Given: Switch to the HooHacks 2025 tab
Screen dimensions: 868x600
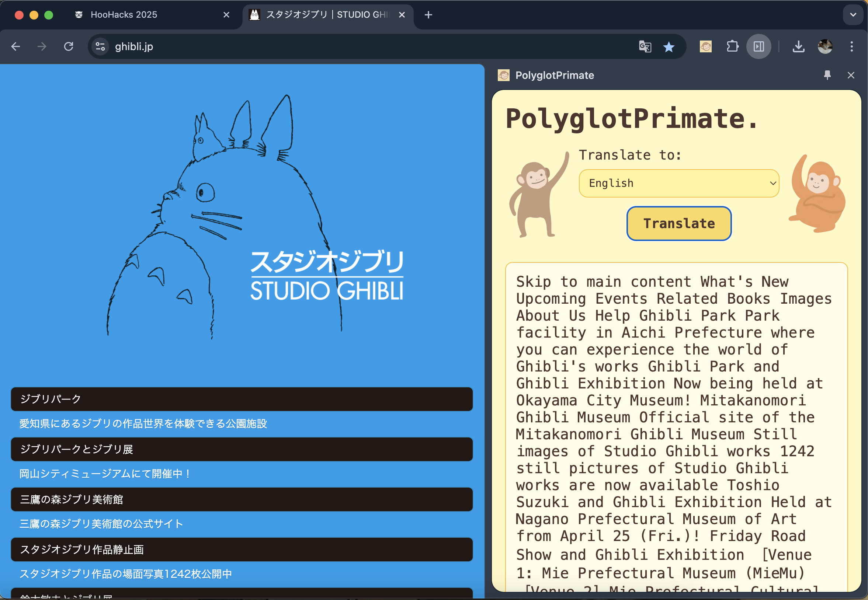Looking at the screenshot, I should (124, 15).
